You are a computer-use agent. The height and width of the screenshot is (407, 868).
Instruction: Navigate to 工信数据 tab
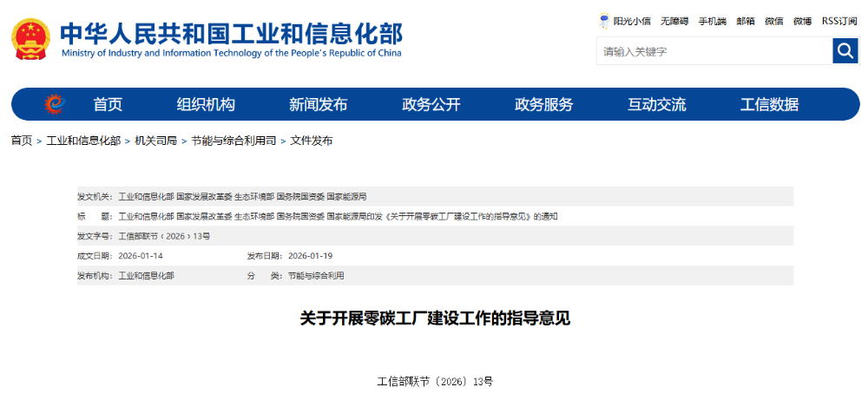769,105
